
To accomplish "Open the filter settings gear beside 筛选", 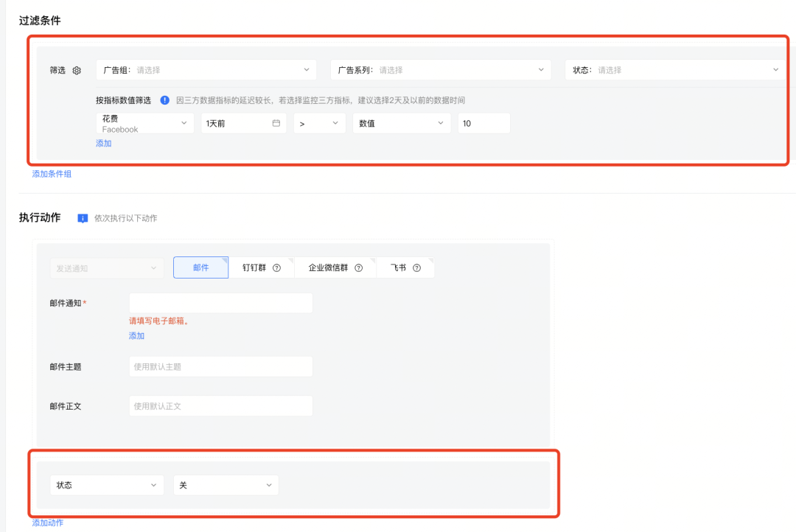I will [x=77, y=70].
